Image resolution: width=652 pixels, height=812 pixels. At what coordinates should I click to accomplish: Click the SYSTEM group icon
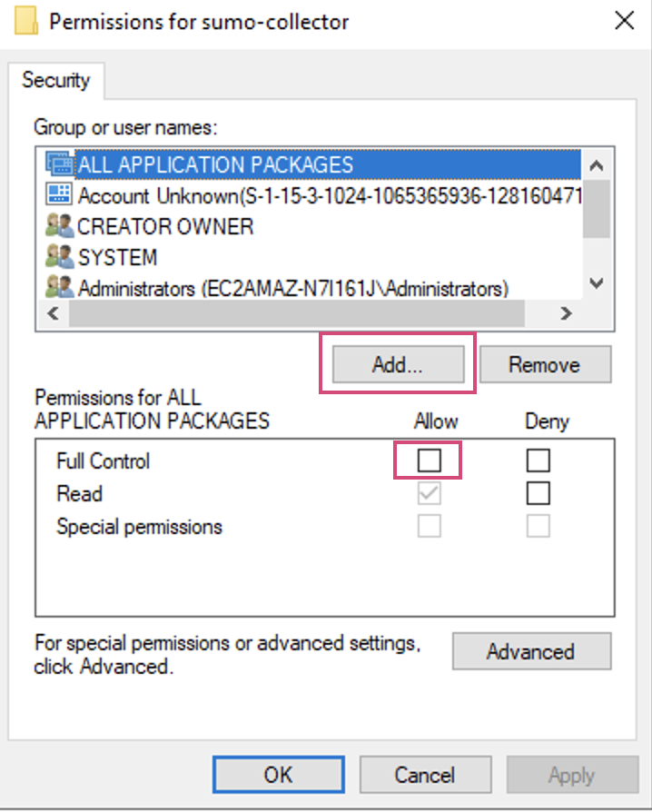pyautogui.click(x=57, y=257)
